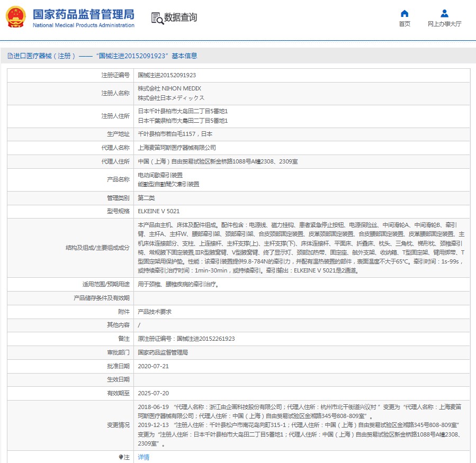The width and height of the screenshot is (476, 463).
Task: Open the 详情 details link
Action: coord(143,457)
